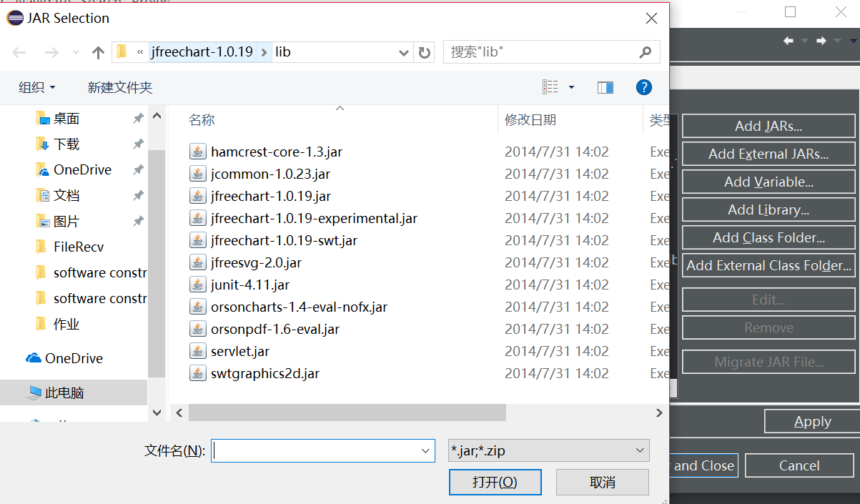Click the jar icon beside jfreesvg-2.0.jar

coord(198,262)
